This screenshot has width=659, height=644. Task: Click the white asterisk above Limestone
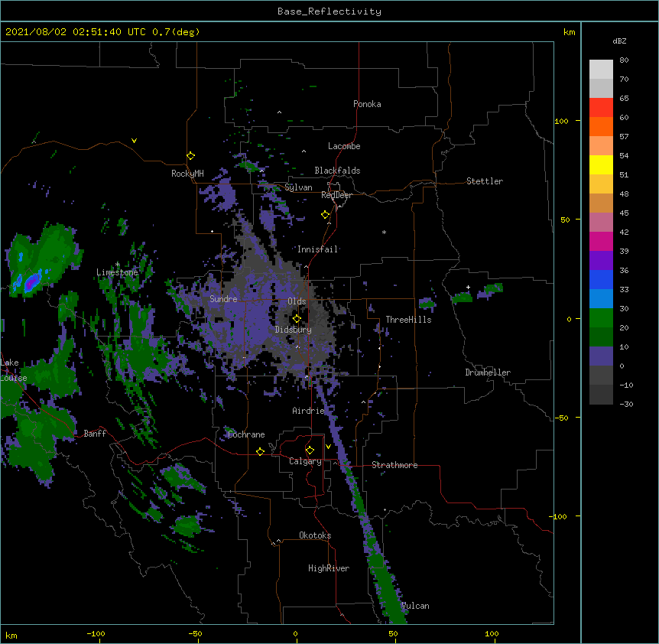tap(117, 264)
